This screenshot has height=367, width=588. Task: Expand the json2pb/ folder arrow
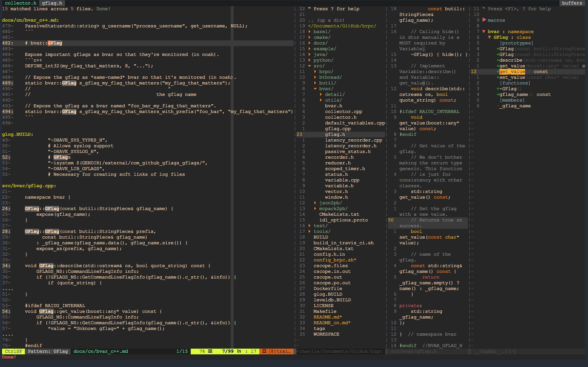[x=315, y=203]
